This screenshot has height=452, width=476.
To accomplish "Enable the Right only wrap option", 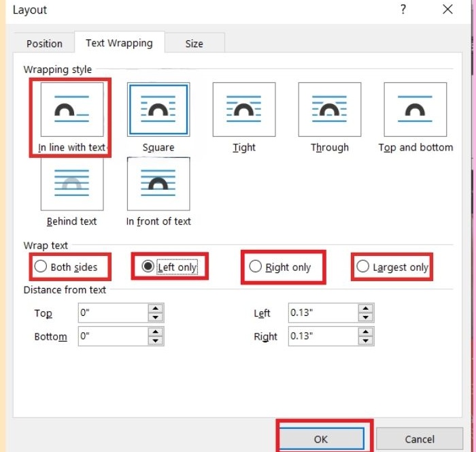I will pos(255,267).
